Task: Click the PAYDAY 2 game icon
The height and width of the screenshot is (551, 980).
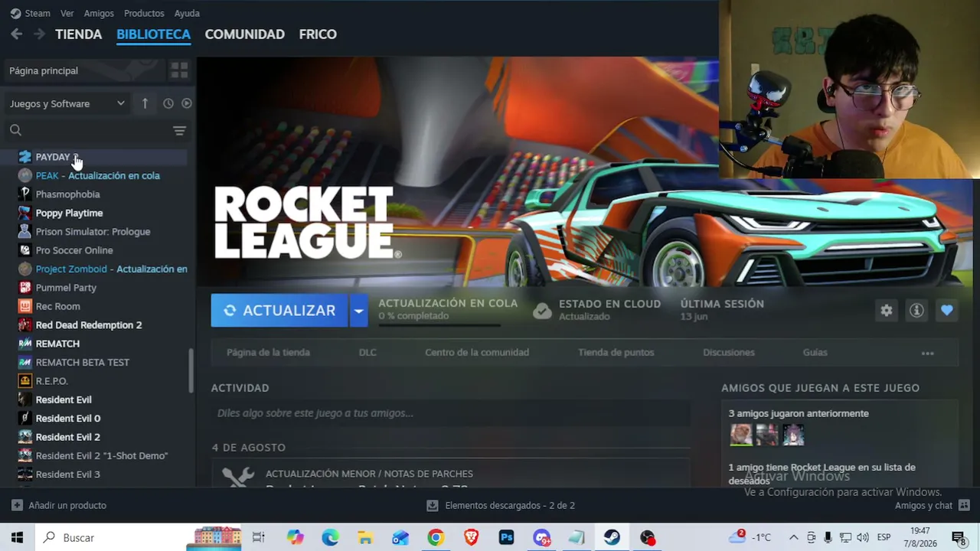Action: pyautogui.click(x=24, y=157)
